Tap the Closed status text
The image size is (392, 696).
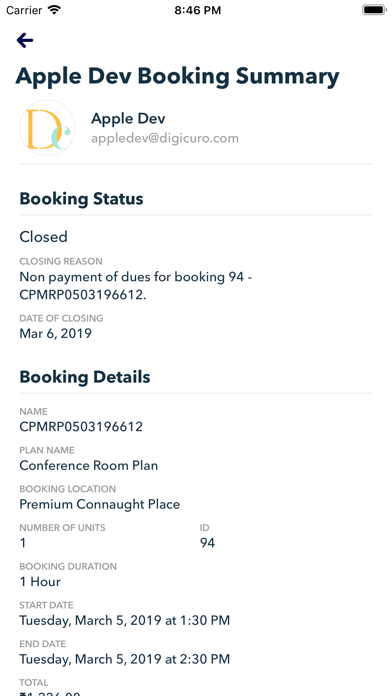pos(44,237)
